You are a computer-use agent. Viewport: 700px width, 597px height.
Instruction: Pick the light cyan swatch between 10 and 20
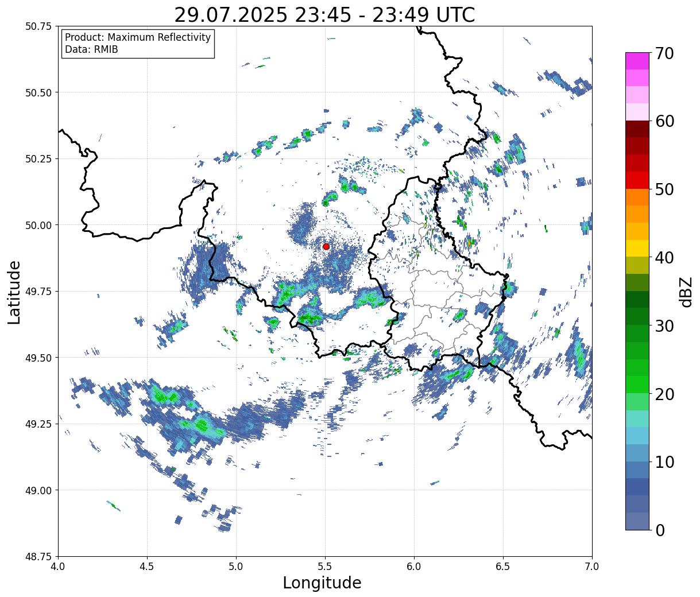coord(637,419)
